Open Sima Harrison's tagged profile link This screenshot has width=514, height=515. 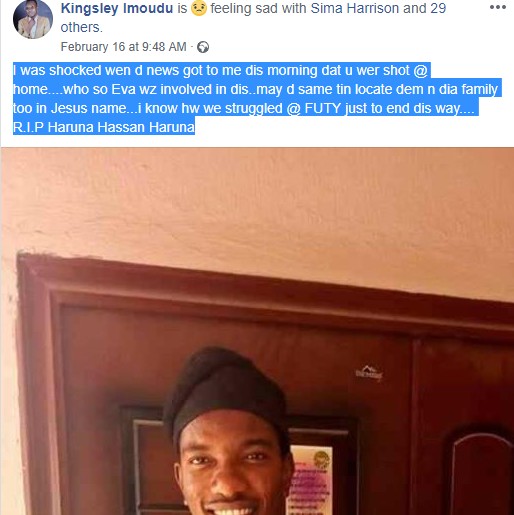point(354,8)
